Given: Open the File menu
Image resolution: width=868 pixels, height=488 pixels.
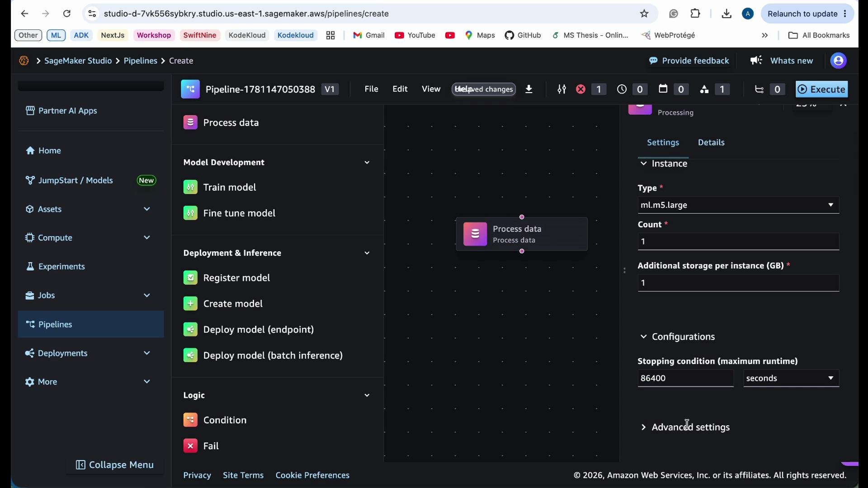Looking at the screenshot, I should [371, 89].
